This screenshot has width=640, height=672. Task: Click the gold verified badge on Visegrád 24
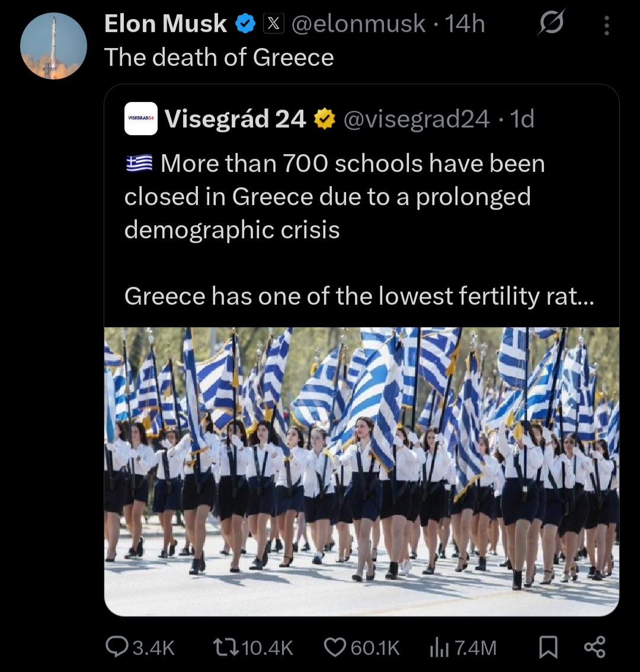click(x=324, y=119)
